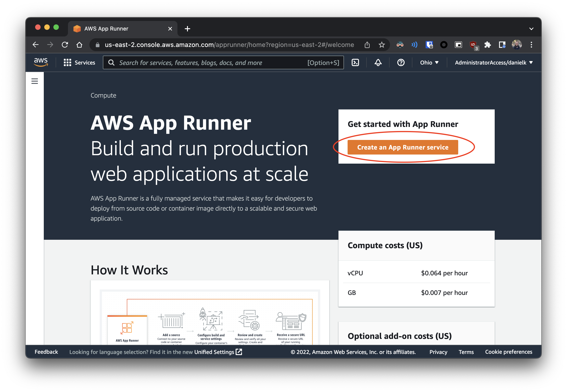Open the Services menu
The image size is (567, 392).
79,63
